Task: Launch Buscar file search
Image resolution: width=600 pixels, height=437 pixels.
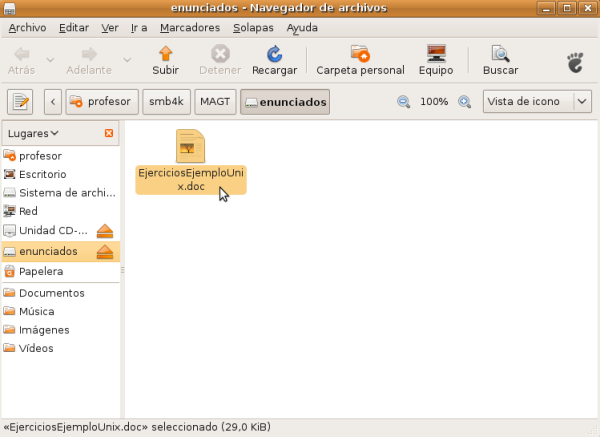Action: tap(500, 55)
